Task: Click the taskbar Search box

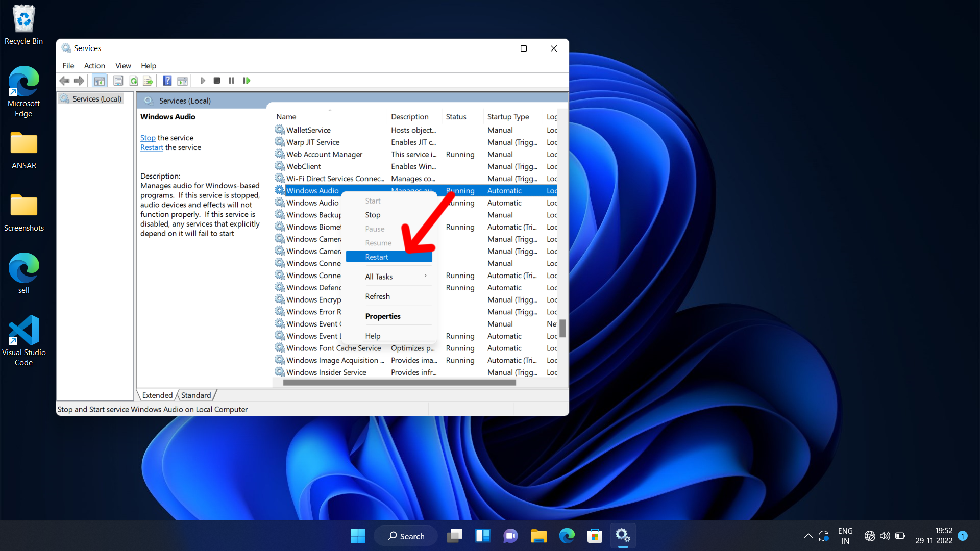Action: pyautogui.click(x=406, y=536)
